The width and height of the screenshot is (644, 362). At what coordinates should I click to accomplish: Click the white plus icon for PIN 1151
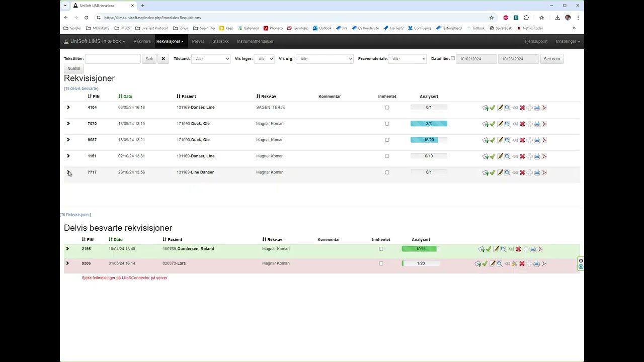coord(529,156)
